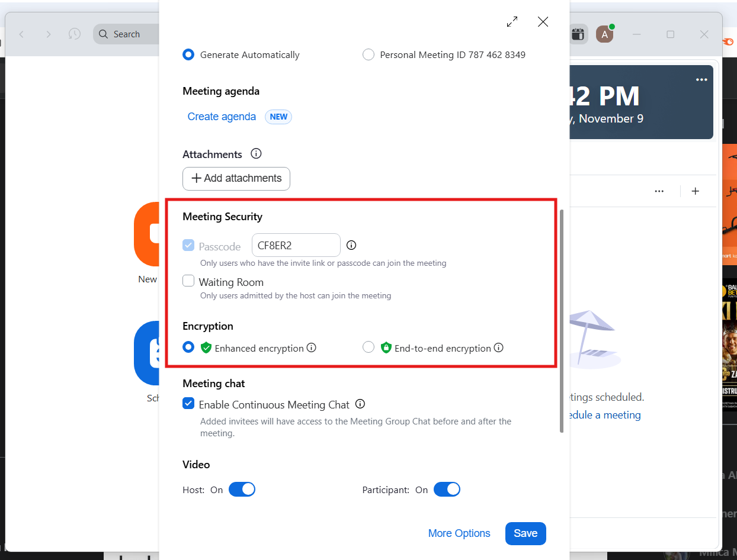Choose End-to-end encryption radio button
Screen dimensions: 737x560
coord(368,347)
